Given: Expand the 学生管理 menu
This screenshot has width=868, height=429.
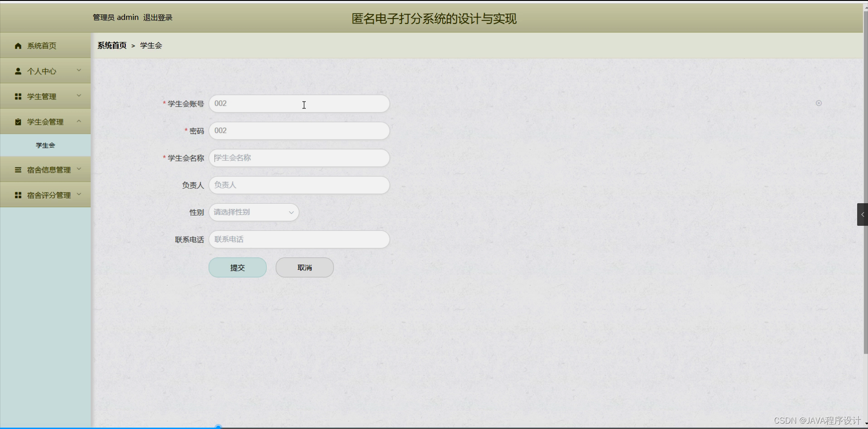Looking at the screenshot, I should (x=79, y=96).
